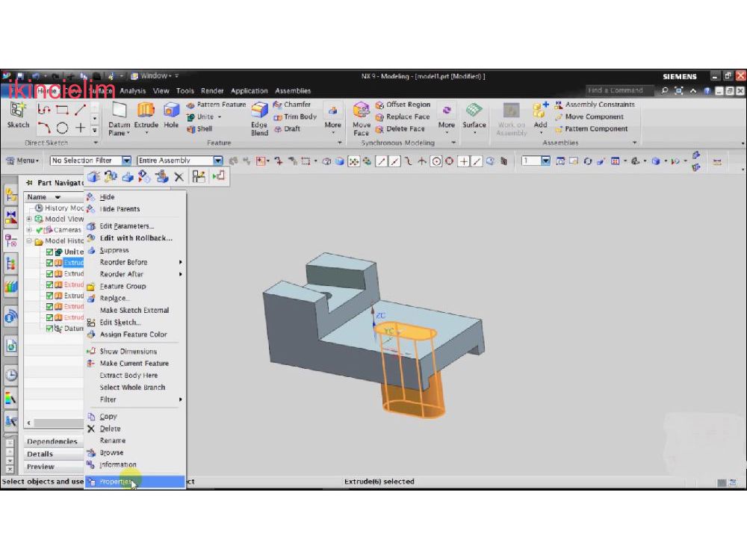
Task: Select the Profile curve sketch tool
Action: tap(44, 110)
